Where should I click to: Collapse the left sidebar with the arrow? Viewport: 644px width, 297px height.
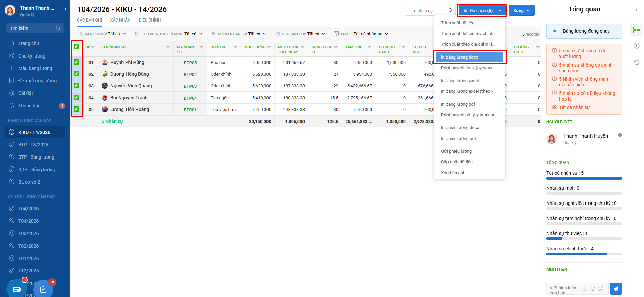(66, 9)
